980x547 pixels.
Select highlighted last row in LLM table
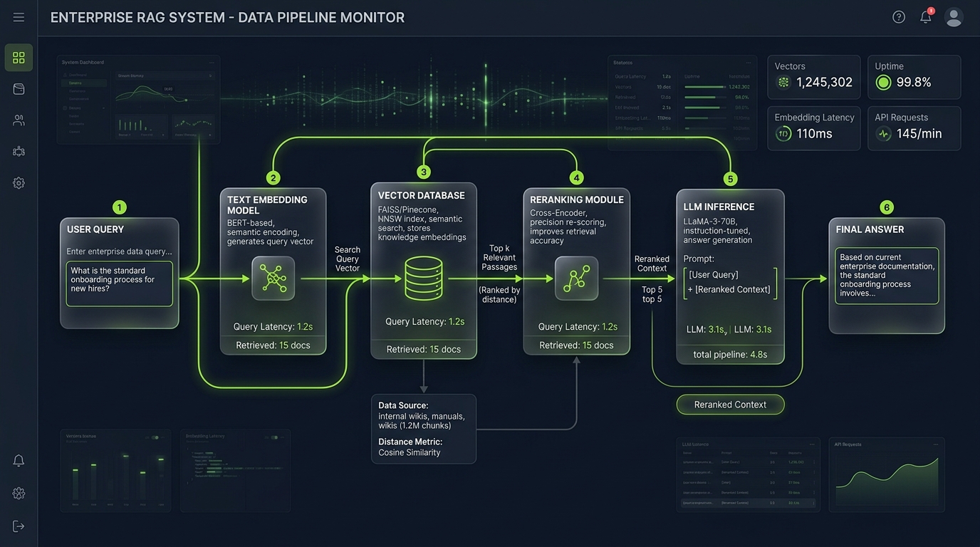(748, 502)
